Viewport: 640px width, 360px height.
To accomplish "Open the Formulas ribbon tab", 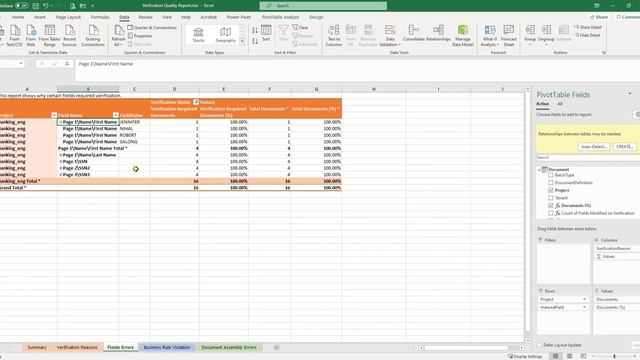I will (100, 17).
